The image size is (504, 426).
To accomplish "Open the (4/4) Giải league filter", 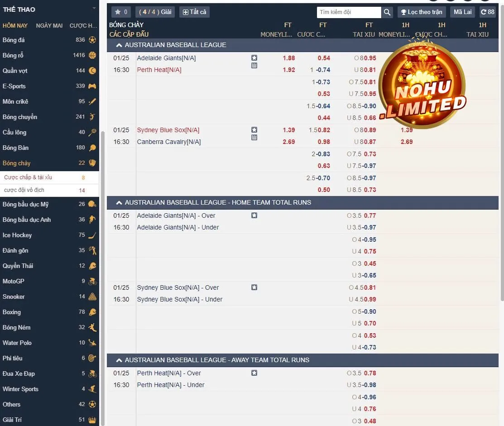I will pos(155,12).
